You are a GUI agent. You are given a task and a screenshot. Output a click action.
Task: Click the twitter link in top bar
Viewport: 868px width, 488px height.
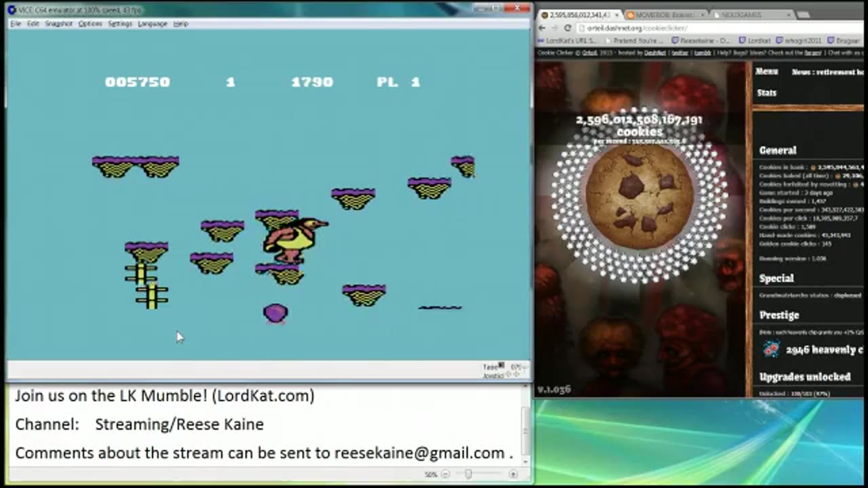click(679, 53)
